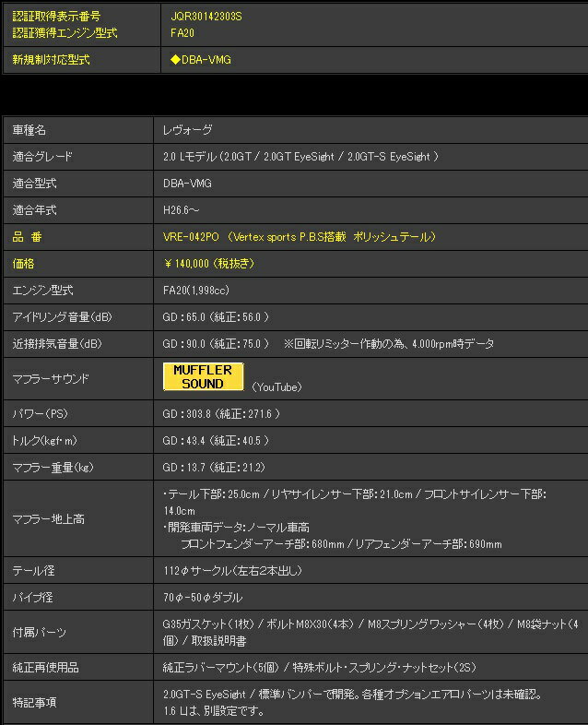The width and height of the screenshot is (588, 725).
Task: Open the YouTube text beside MUFFLER SOUND
Action: (x=276, y=387)
